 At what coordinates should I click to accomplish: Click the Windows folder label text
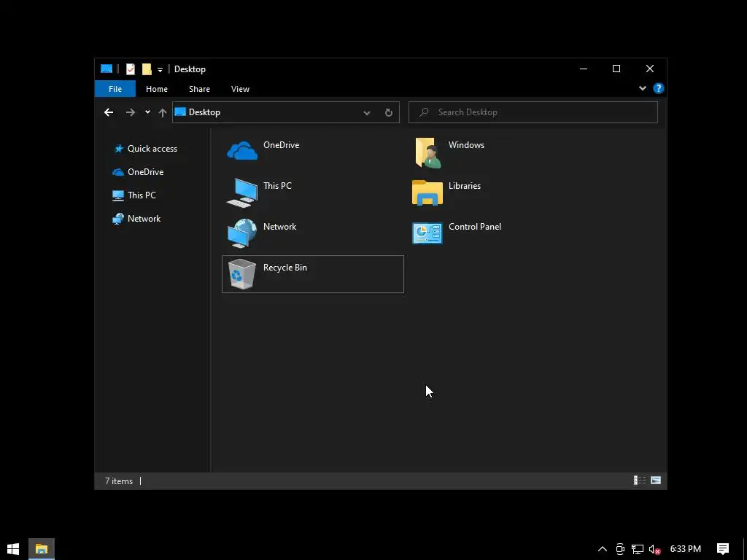coord(466,145)
